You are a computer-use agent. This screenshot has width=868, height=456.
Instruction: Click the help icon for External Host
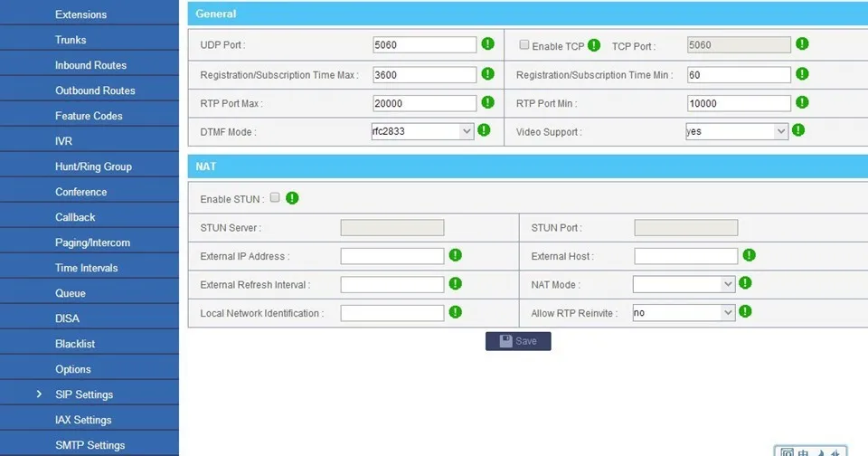click(x=749, y=255)
